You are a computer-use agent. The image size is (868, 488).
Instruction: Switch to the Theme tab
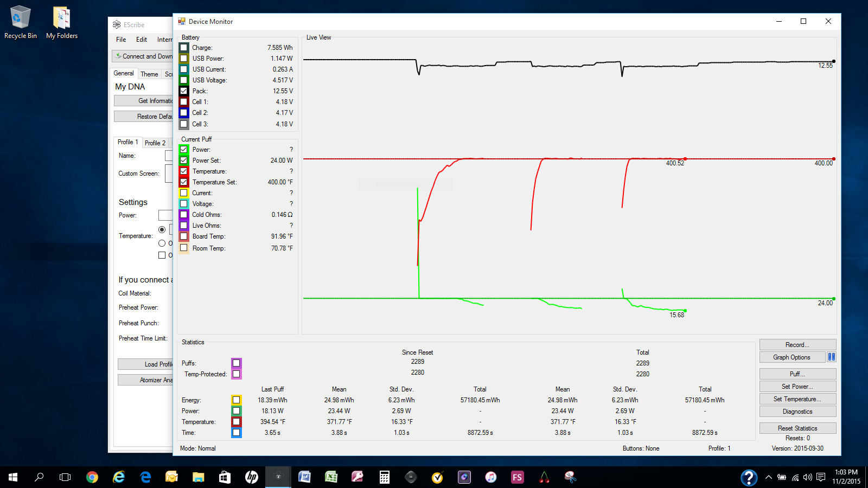149,74
